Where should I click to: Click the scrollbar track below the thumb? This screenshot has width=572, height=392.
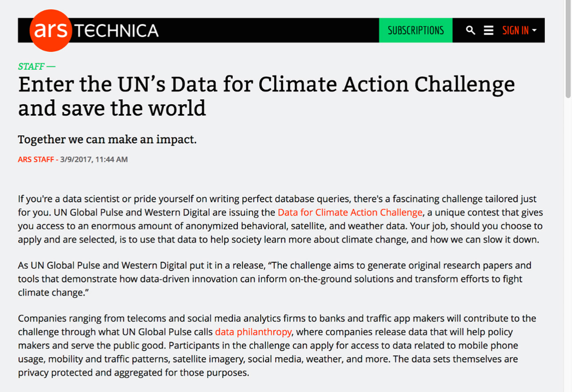coord(568,245)
